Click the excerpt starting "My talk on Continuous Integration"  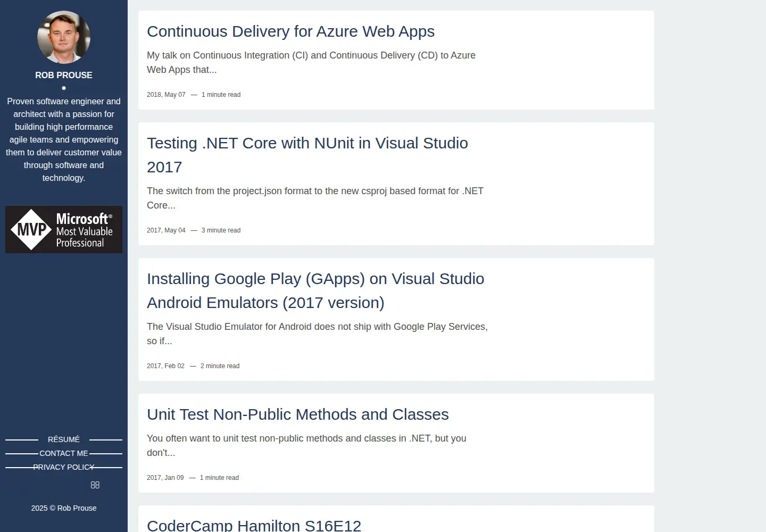pyautogui.click(x=311, y=62)
